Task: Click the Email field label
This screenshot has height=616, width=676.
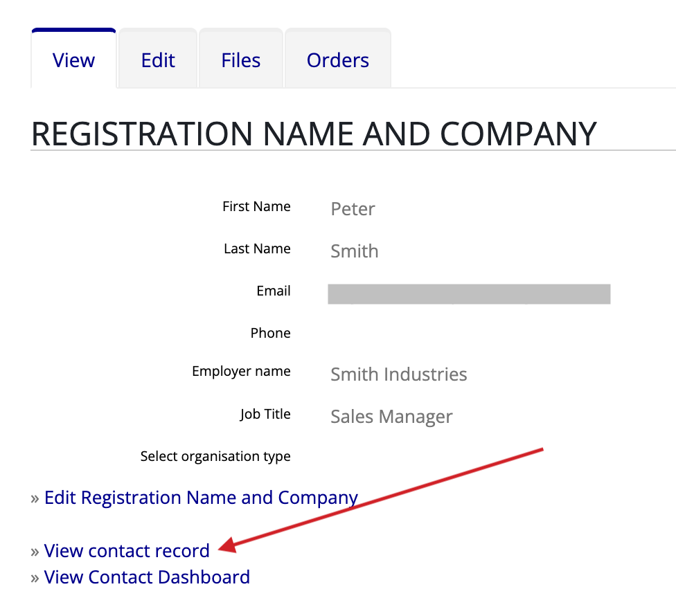Action: 273,291
